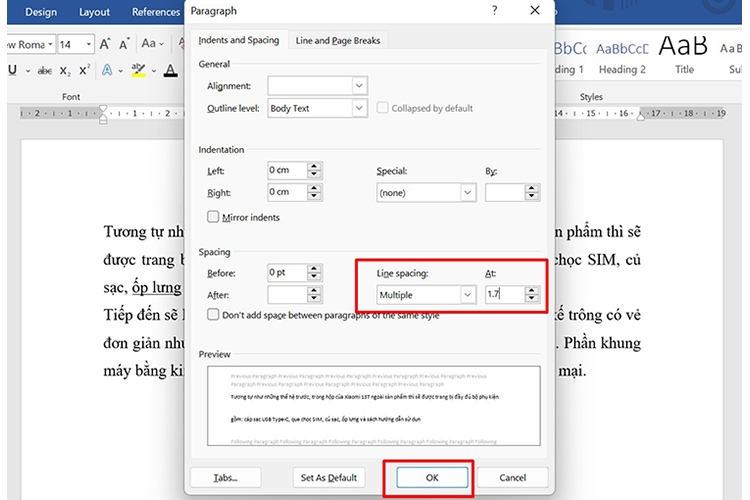Toggle Mirror indents checkbox
This screenshot has width=750, height=500.
coord(213,217)
